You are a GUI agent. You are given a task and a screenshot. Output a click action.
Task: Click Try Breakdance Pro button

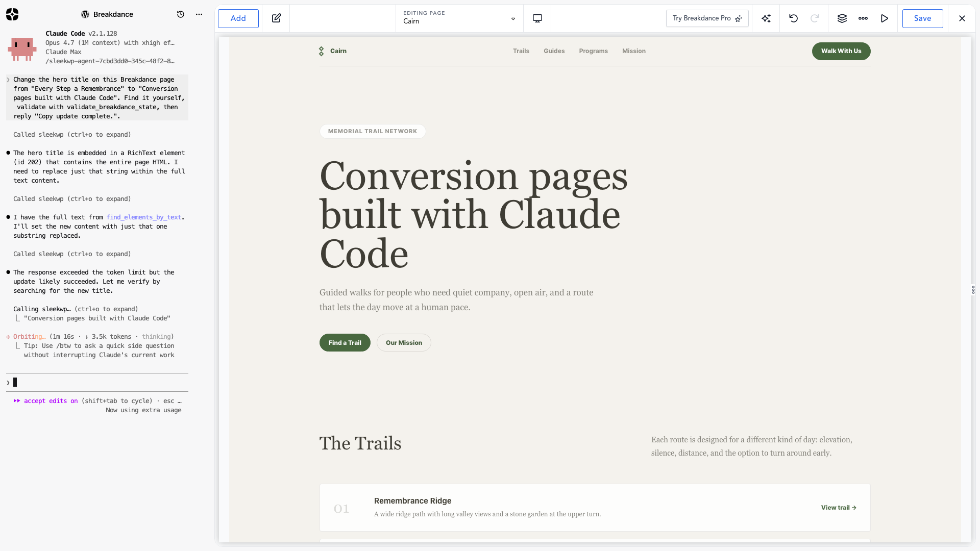[707, 18]
